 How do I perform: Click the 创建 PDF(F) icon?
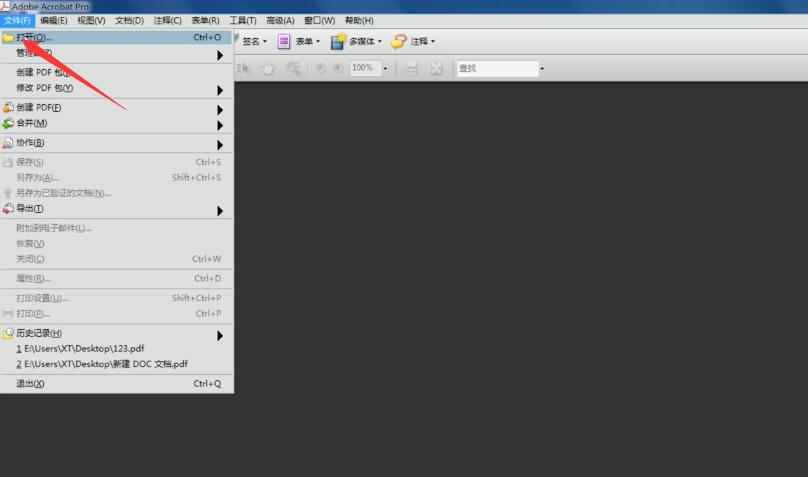tap(8, 107)
